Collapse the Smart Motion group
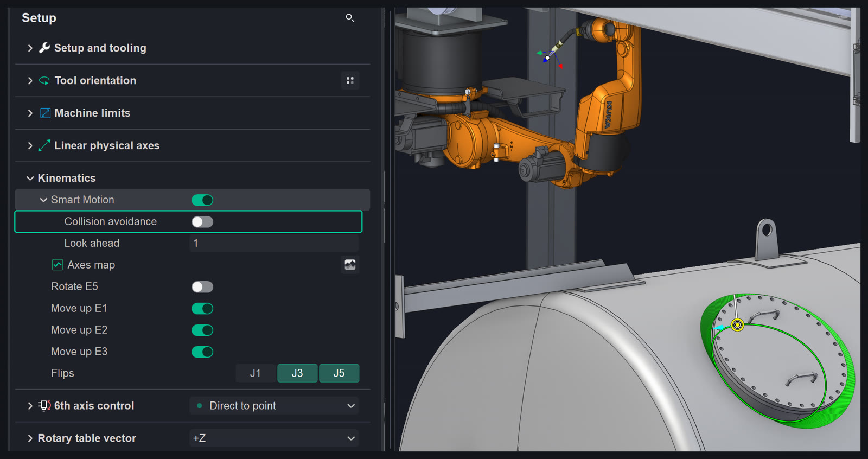This screenshot has width=868, height=459. 43,200
